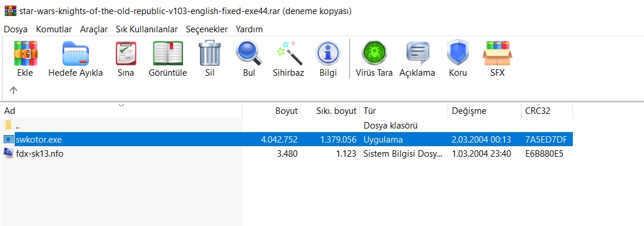Launch the Sihirbaz wizard
644x226 pixels.
[288, 53]
